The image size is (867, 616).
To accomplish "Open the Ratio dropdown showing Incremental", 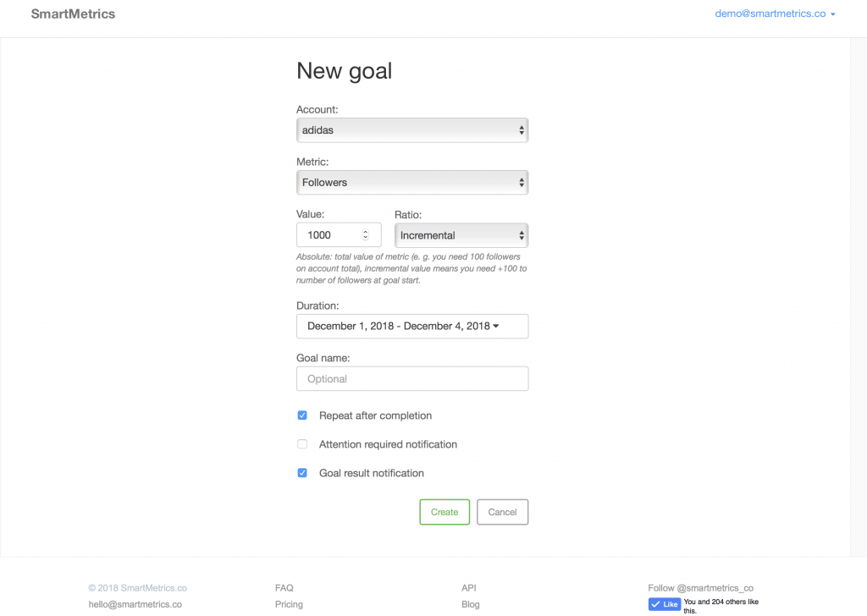I will click(461, 235).
